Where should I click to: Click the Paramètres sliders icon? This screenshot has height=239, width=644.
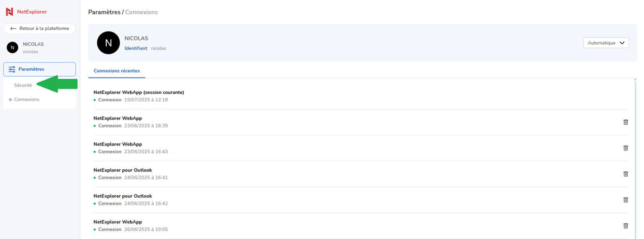[12, 69]
